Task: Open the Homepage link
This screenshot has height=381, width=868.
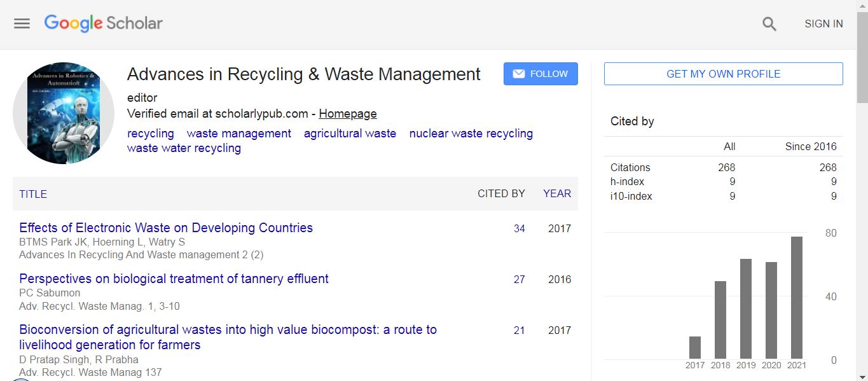Action: coord(347,114)
